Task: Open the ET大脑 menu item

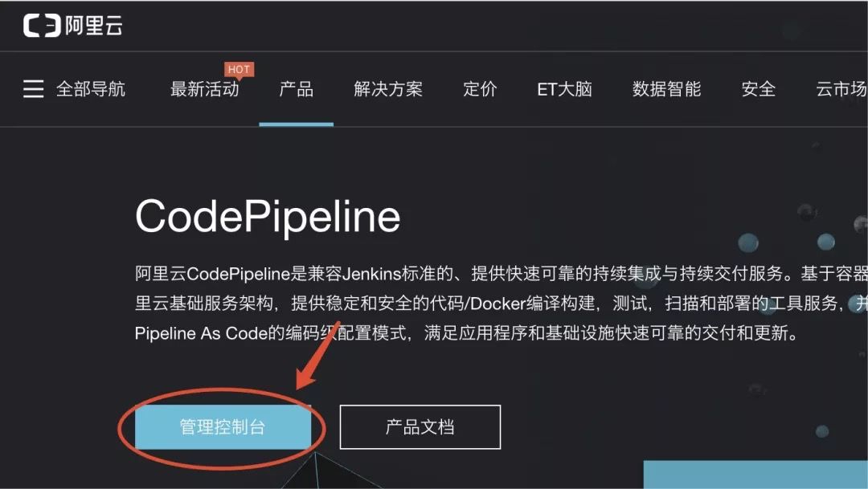Action: tap(565, 89)
